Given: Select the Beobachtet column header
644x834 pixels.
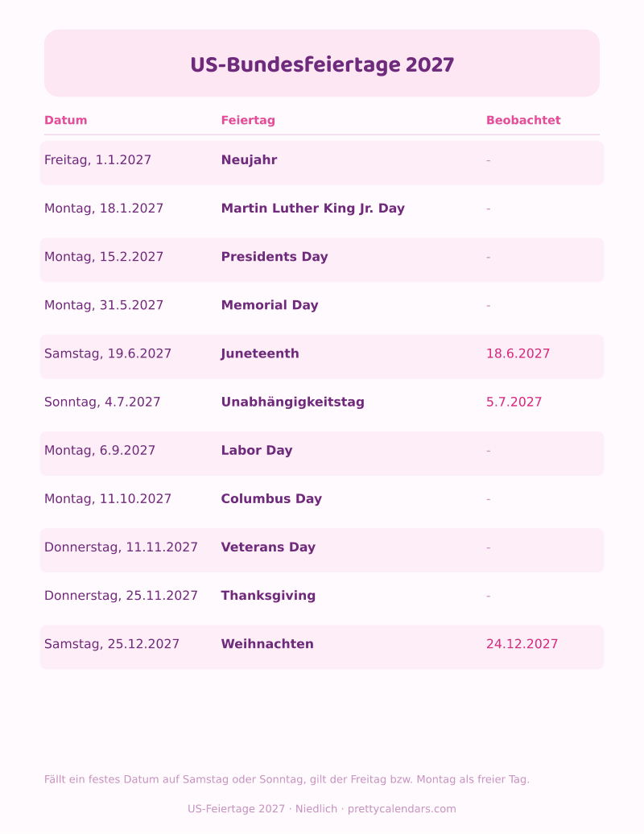Looking at the screenshot, I should coord(523,120).
